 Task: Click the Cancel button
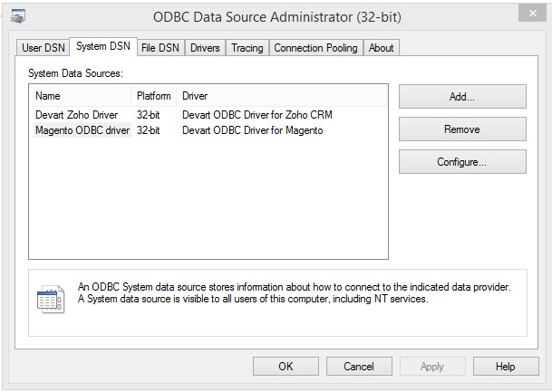coord(358,367)
